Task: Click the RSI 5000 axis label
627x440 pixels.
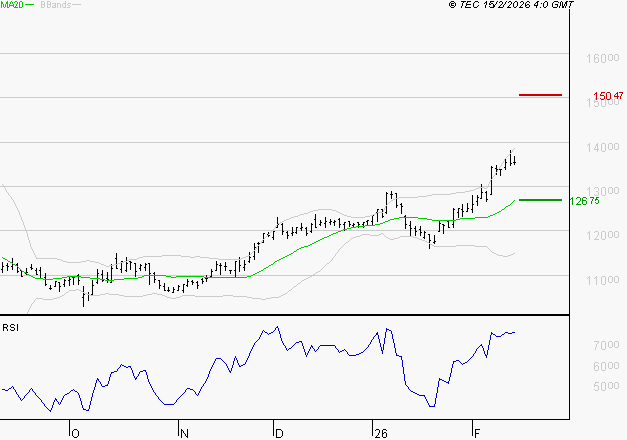Action: tap(606, 386)
